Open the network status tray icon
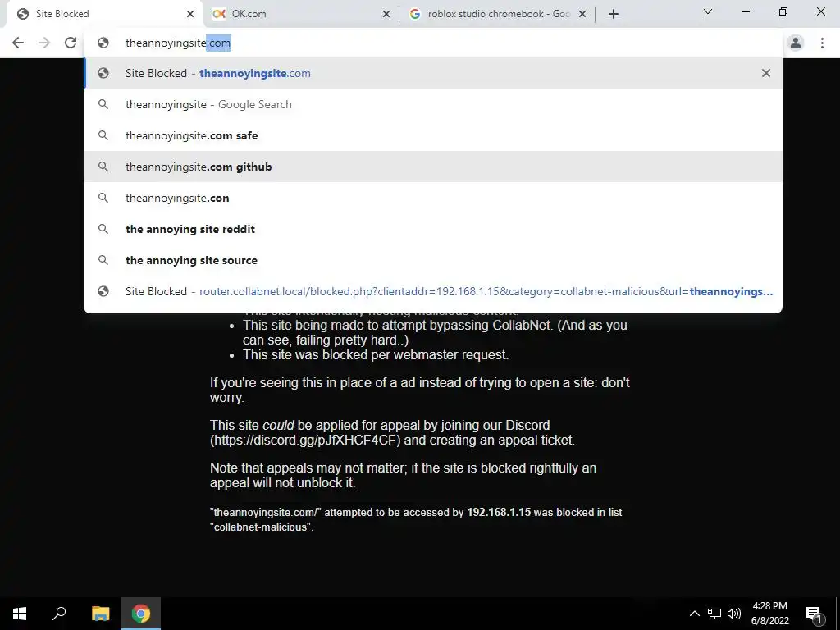840x630 pixels. [714, 614]
